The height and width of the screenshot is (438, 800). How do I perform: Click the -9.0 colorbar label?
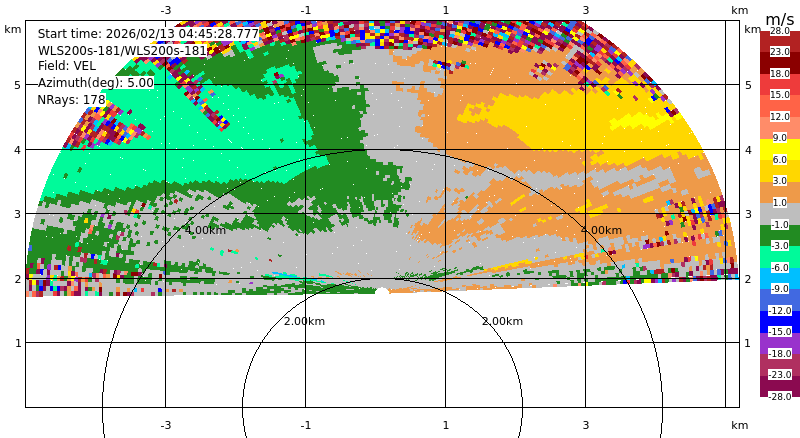[780, 288]
